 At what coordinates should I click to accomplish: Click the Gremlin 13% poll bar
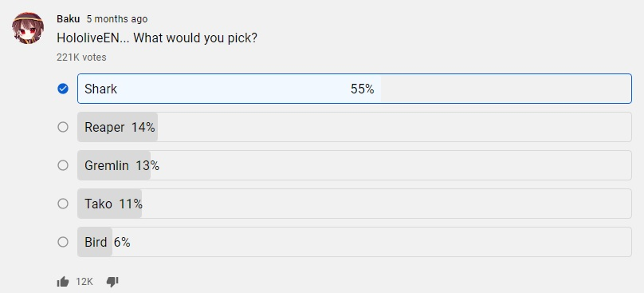(x=355, y=165)
